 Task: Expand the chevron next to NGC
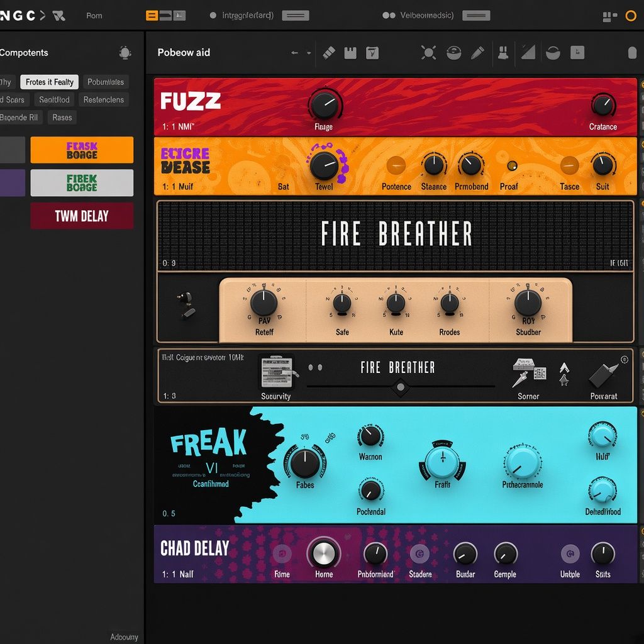click(x=42, y=16)
